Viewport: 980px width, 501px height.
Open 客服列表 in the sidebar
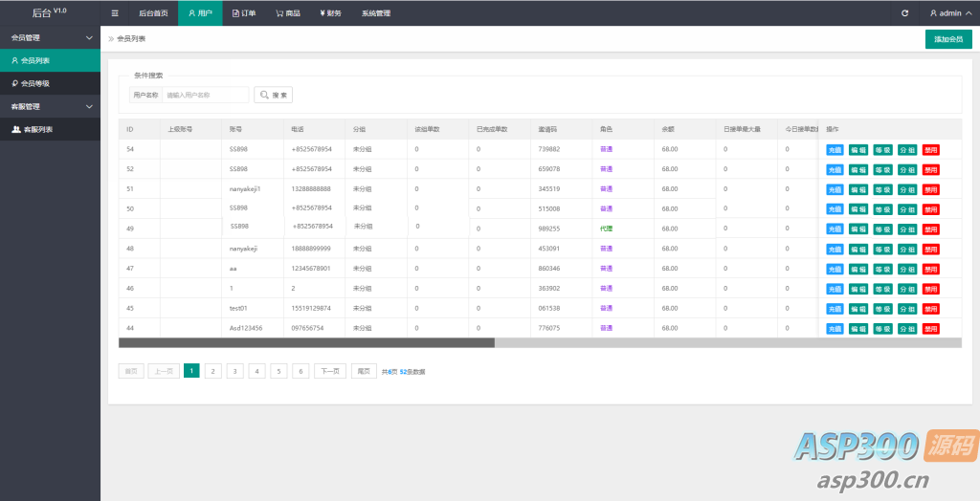point(50,129)
